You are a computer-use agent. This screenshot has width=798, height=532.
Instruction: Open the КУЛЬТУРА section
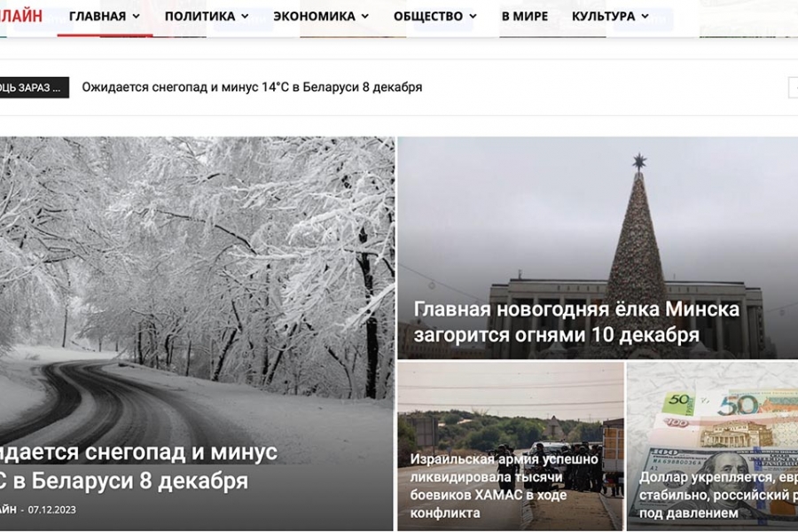(x=603, y=16)
